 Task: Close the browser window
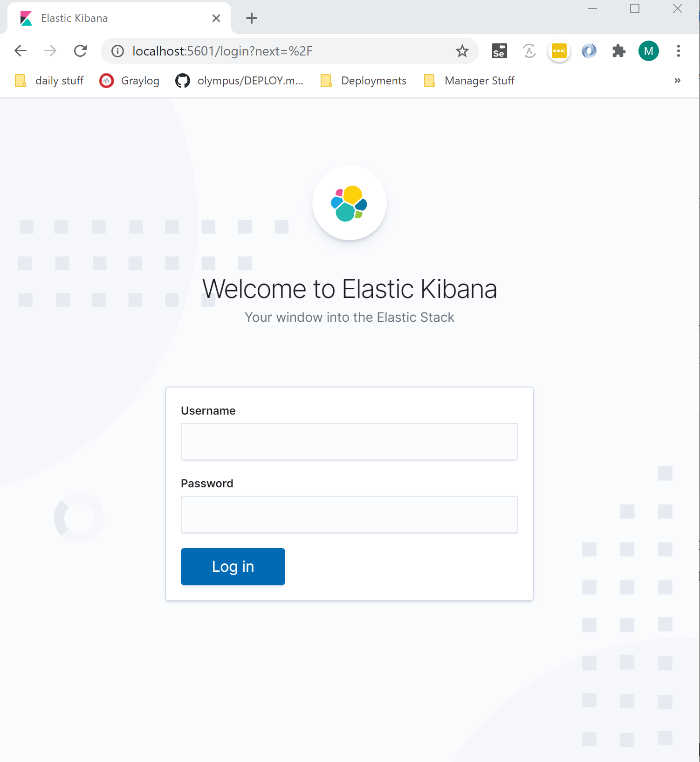[x=677, y=9]
